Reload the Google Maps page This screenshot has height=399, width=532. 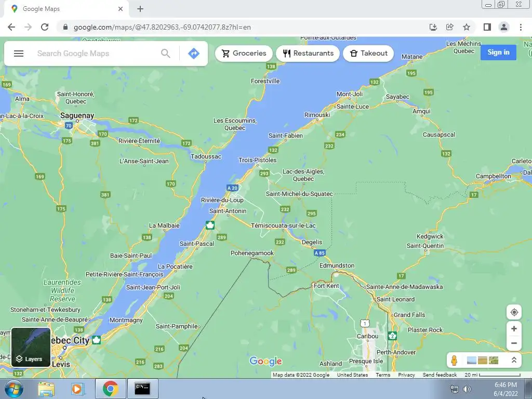pyautogui.click(x=45, y=27)
